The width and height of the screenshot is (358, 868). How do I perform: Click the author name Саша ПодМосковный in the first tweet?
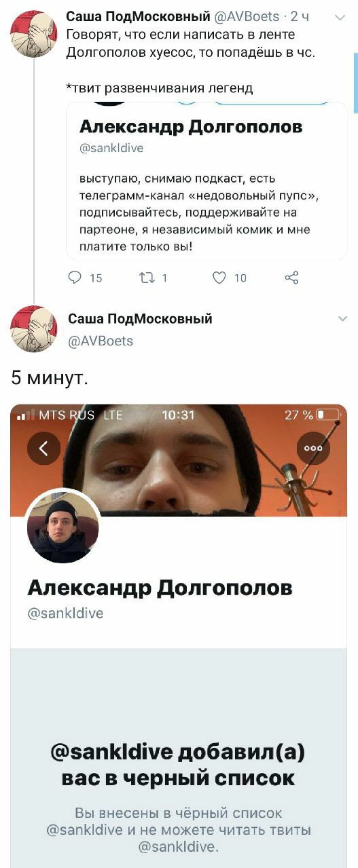(138, 17)
